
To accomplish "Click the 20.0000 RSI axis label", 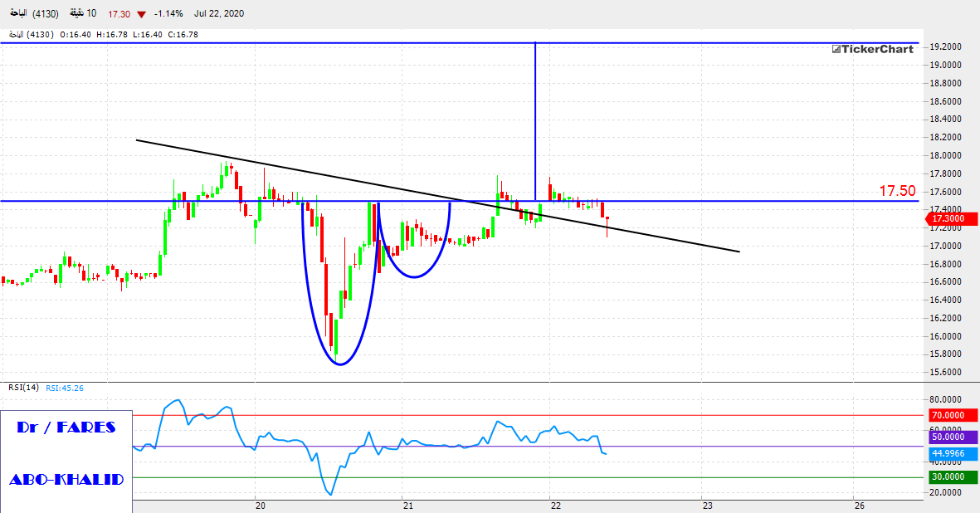I will 945,492.
